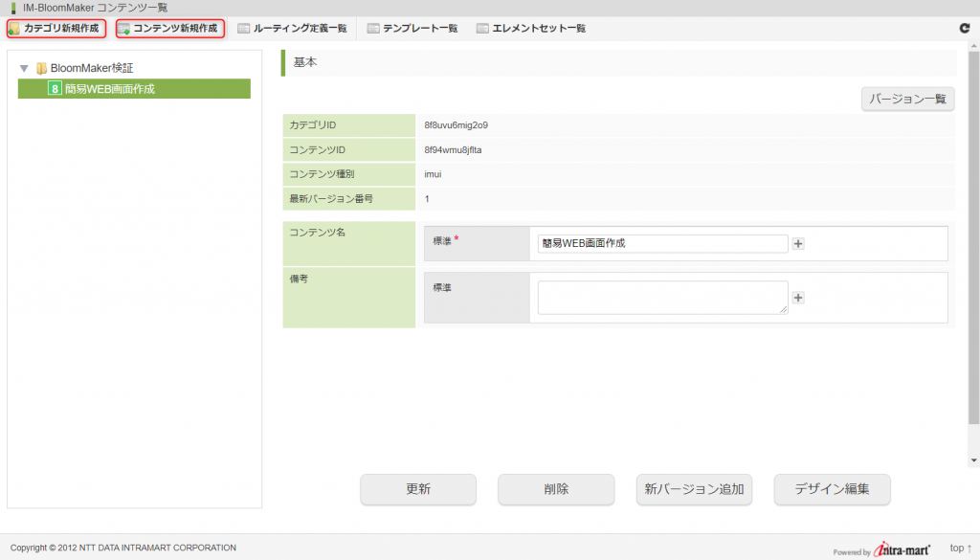Click the 最新バージョン番号 label

coord(331,199)
